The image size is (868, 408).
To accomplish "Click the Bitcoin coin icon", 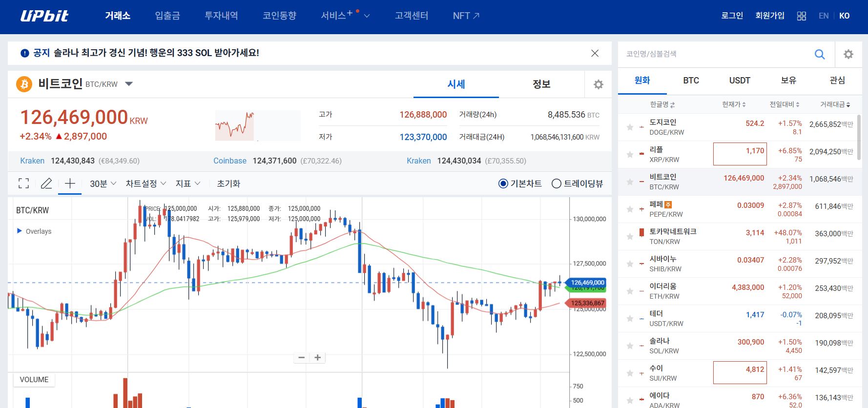I will pos(24,84).
